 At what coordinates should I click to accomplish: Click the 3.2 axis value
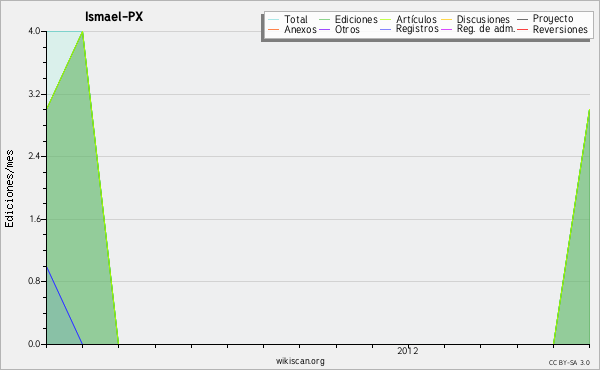coord(34,94)
